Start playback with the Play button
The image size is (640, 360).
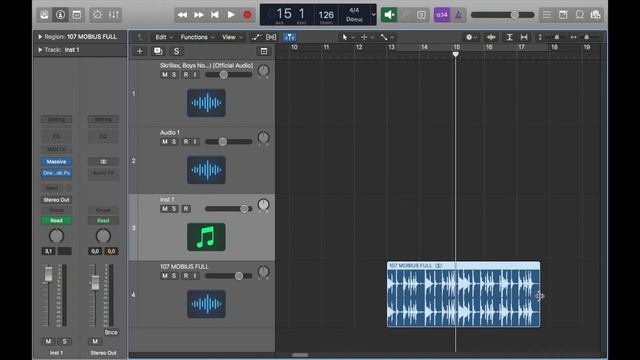231,15
